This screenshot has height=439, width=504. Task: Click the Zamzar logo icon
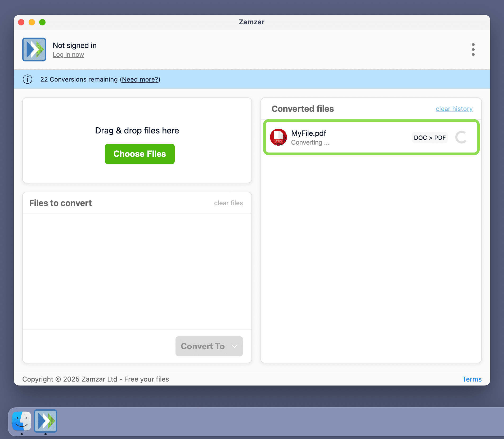pyautogui.click(x=34, y=49)
